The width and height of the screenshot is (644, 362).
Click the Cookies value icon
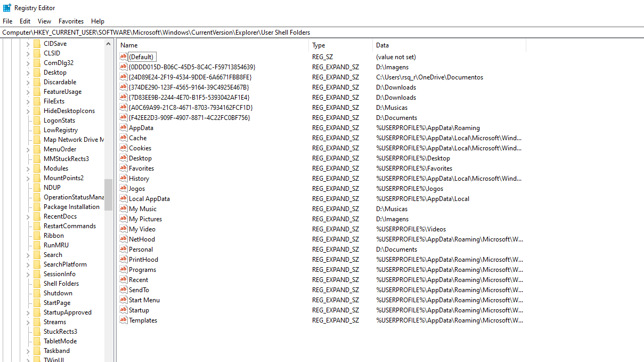click(x=124, y=148)
